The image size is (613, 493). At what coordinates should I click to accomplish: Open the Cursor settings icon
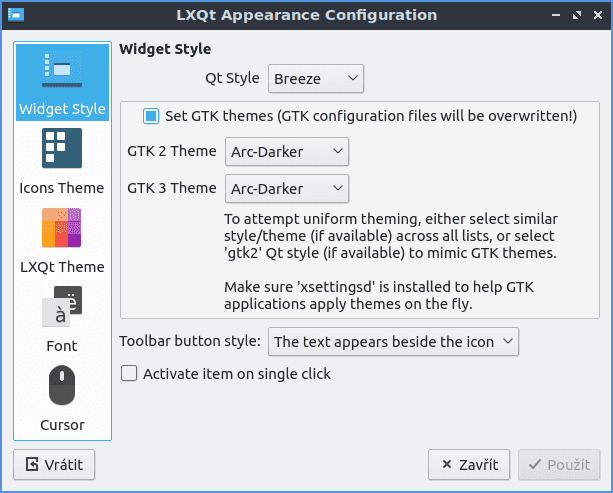(61, 386)
